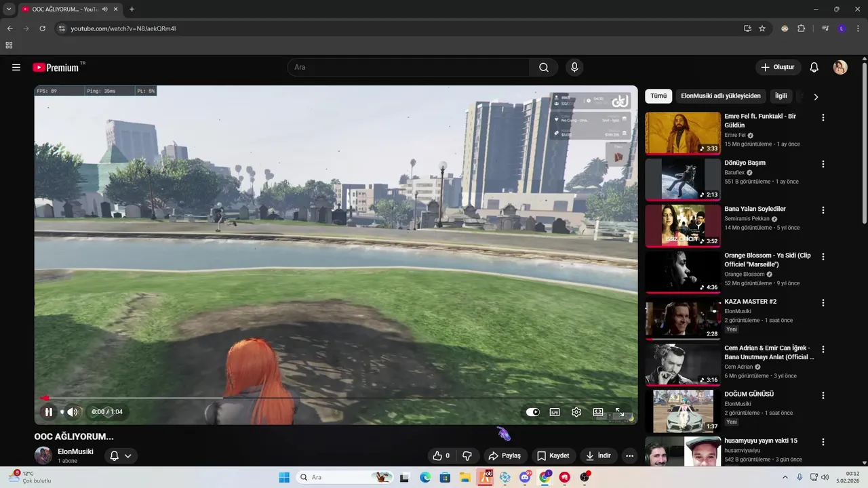Select ElonMusiki adlı yükleyiciden chip
The height and width of the screenshot is (488, 868).
pyautogui.click(x=721, y=96)
